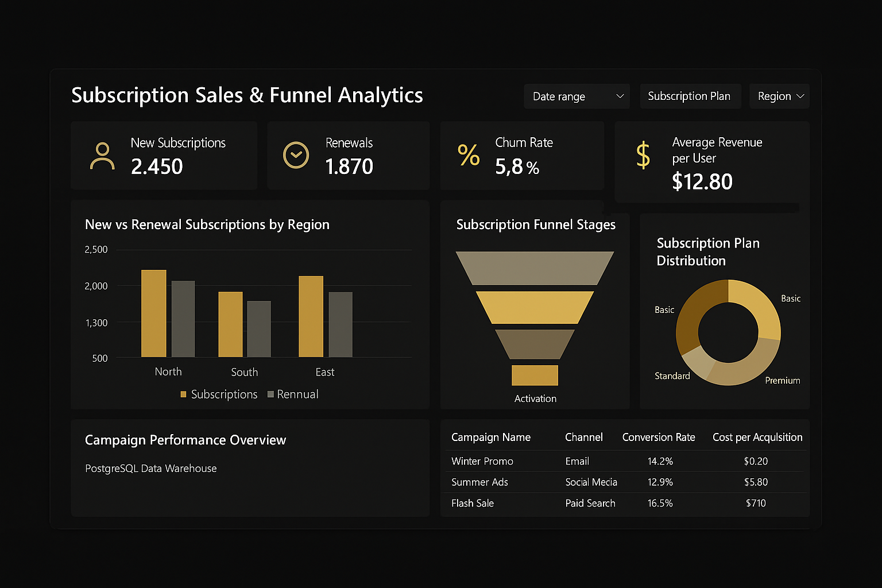Viewport: 882px width, 588px height.
Task: Click the Churn Rate percent icon
Action: click(469, 156)
